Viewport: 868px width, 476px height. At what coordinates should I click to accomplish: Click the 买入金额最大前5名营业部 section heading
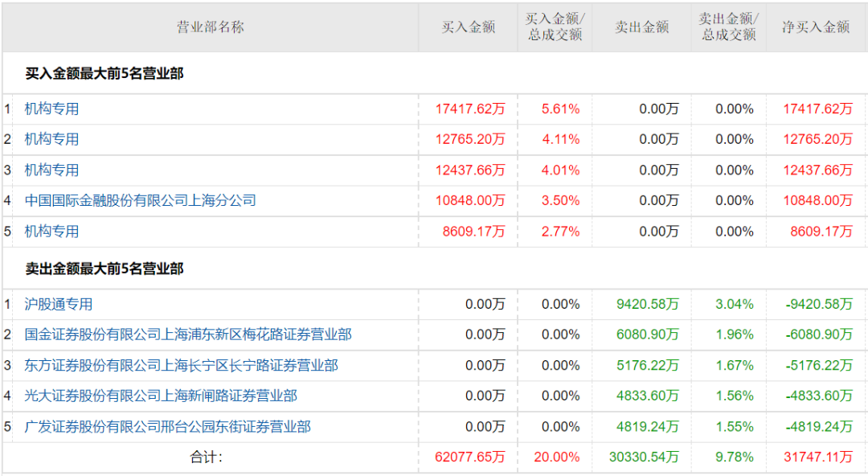104,73
